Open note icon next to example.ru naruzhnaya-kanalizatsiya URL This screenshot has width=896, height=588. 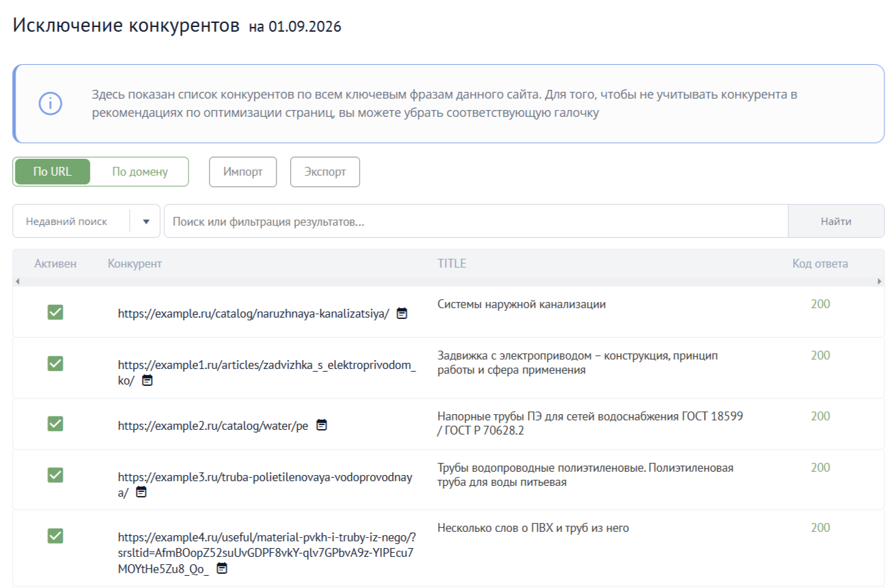coord(402,313)
